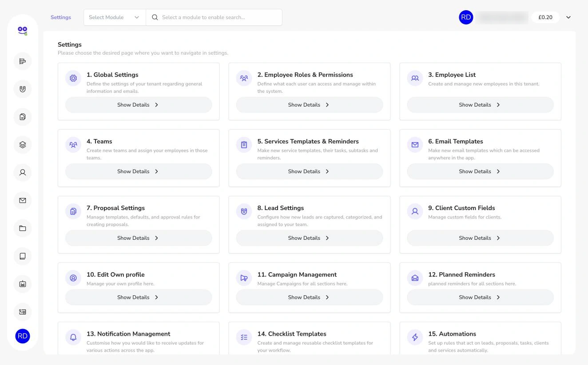Click the "15. Automations" heading
The width and height of the screenshot is (588, 365).
[452, 334]
